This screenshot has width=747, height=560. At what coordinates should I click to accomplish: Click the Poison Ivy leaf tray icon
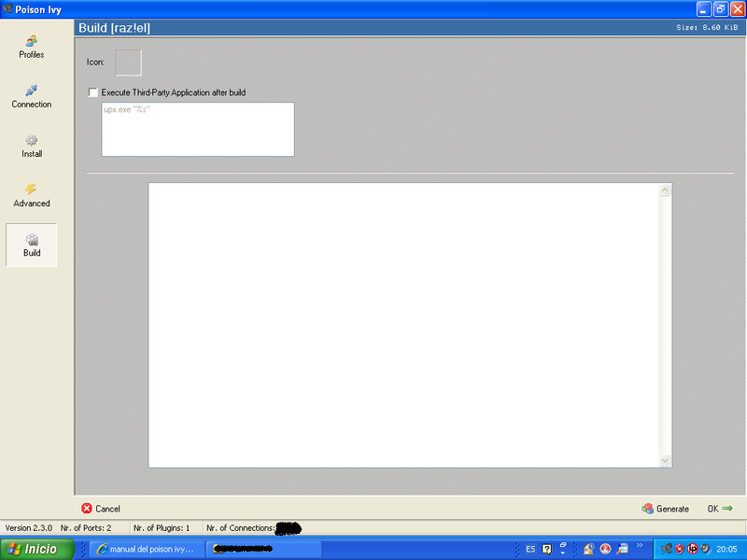(x=666, y=549)
